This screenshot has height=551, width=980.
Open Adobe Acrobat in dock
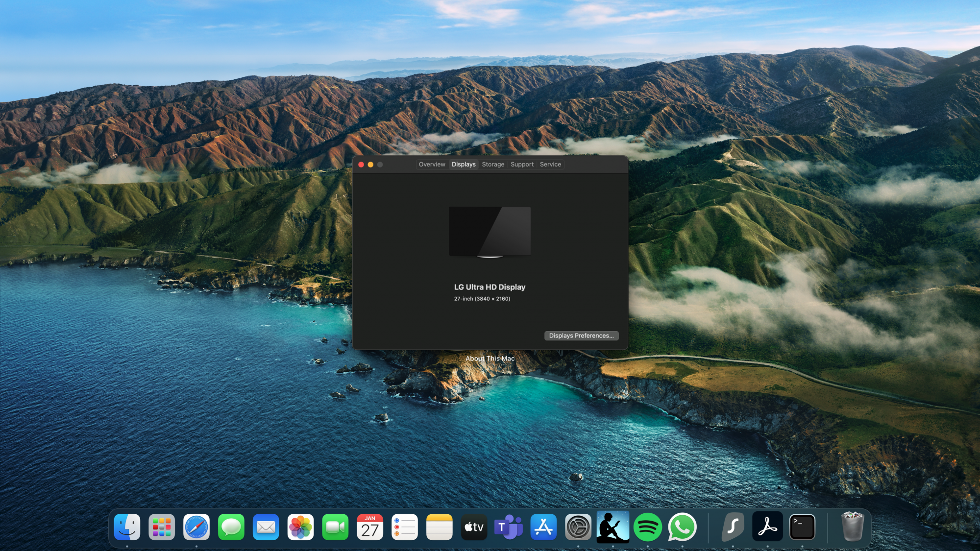click(767, 527)
